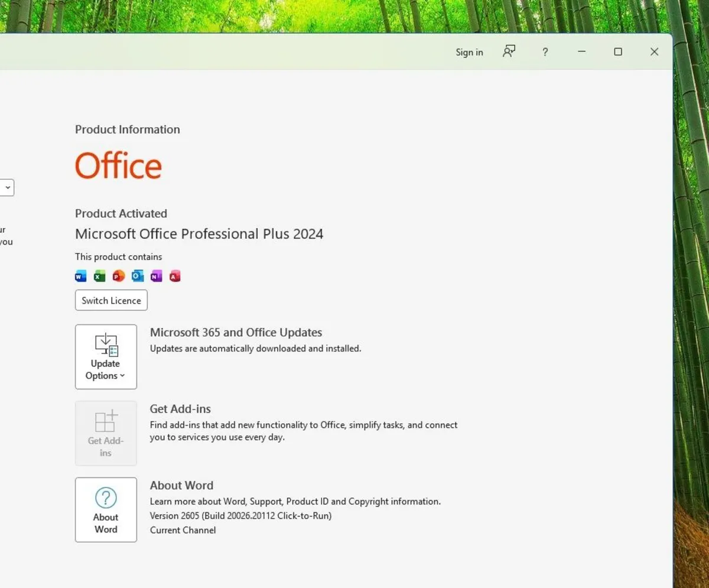Click the 'Current Channel' text

183,530
